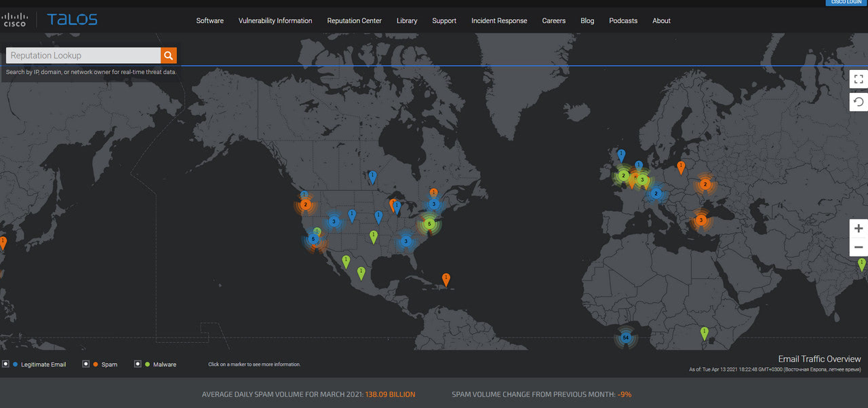This screenshot has width=868, height=408.
Task: Select blue cluster 5 in Southern California
Action: pos(313,239)
